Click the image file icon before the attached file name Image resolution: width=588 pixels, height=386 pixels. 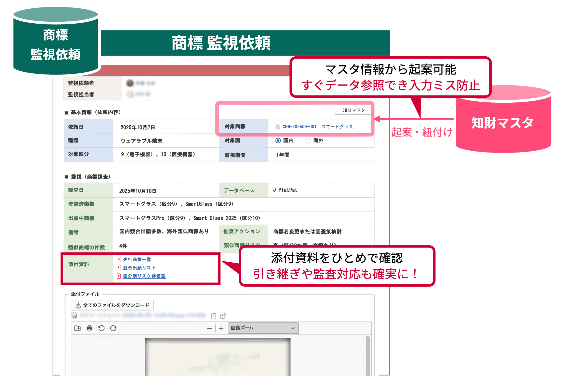coord(74,315)
